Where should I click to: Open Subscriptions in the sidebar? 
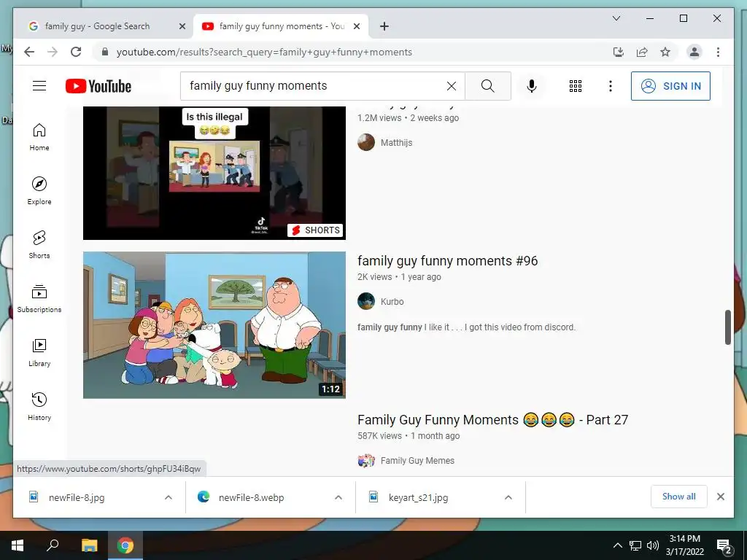point(39,299)
